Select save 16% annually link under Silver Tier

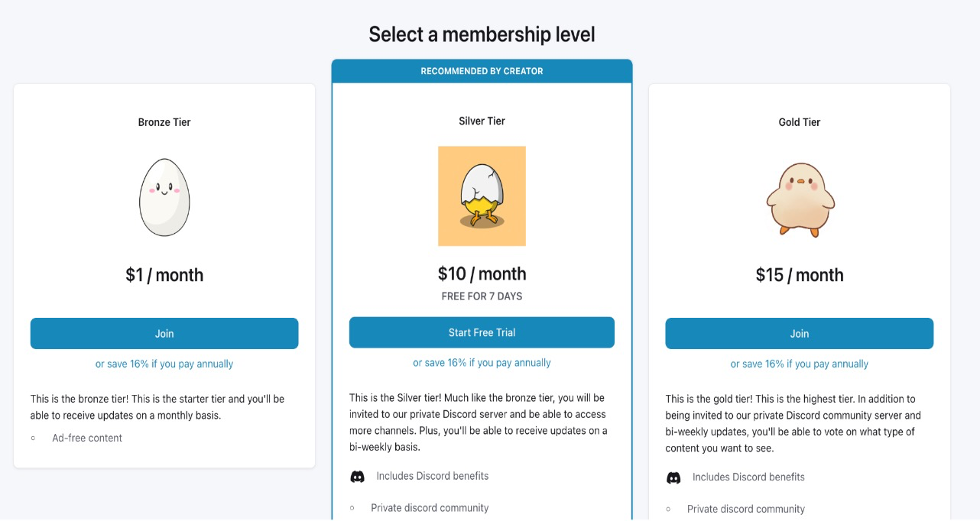click(482, 362)
